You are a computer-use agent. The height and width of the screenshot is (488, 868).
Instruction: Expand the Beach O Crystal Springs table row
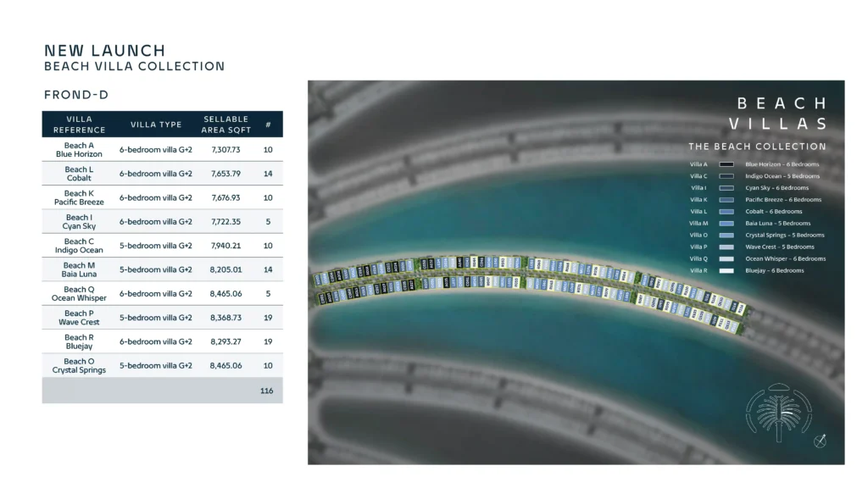[x=161, y=365]
